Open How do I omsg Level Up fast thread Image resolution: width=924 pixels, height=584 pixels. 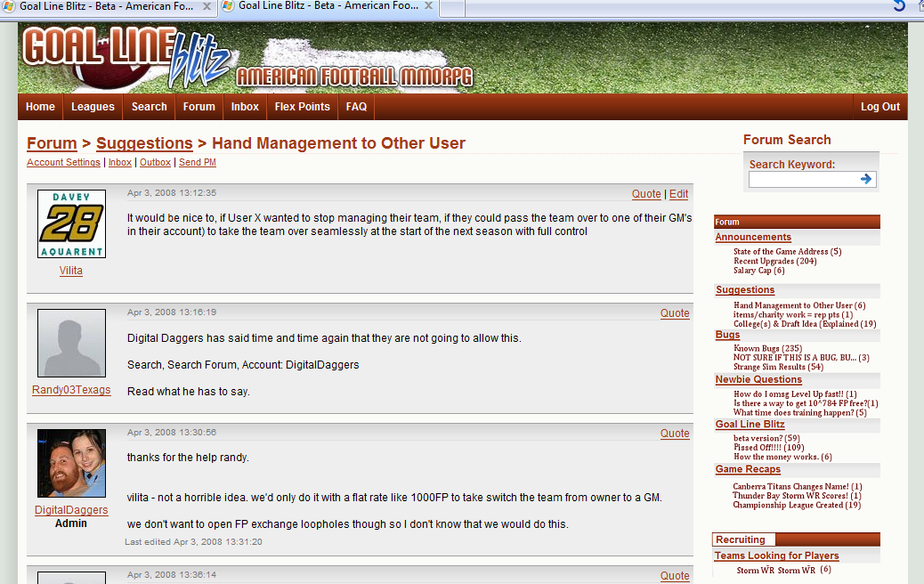[x=795, y=394]
